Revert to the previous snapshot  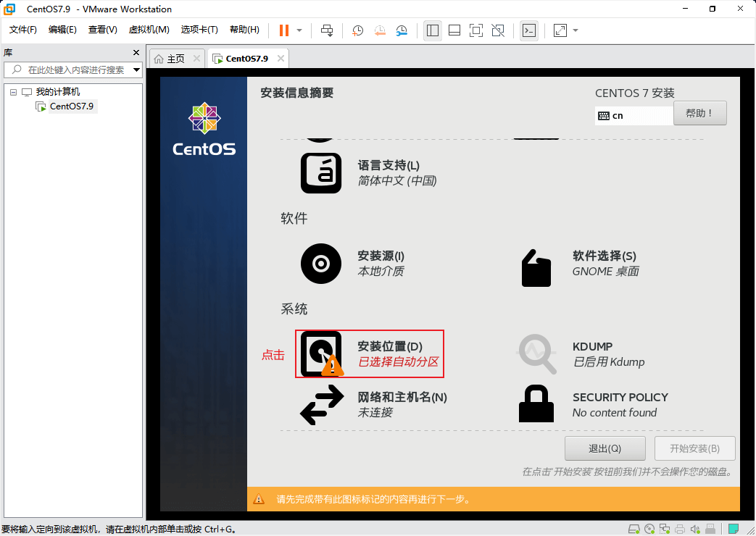coord(380,31)
